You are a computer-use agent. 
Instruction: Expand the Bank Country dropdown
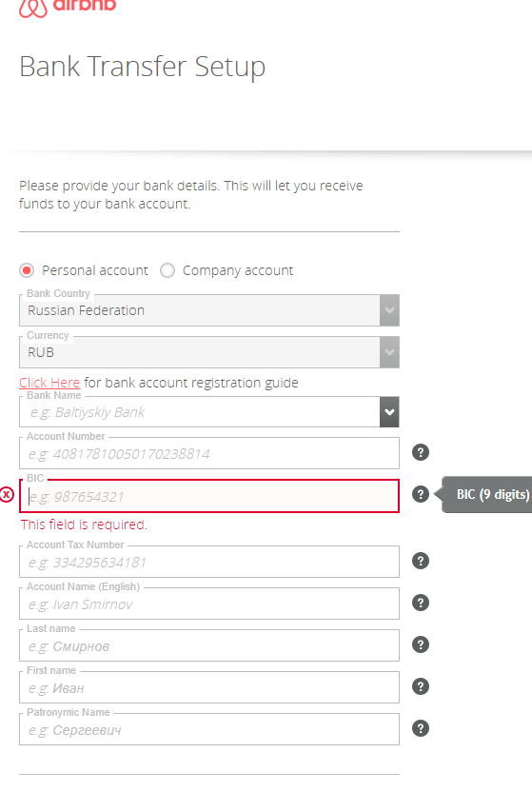[x=209, y=310]
